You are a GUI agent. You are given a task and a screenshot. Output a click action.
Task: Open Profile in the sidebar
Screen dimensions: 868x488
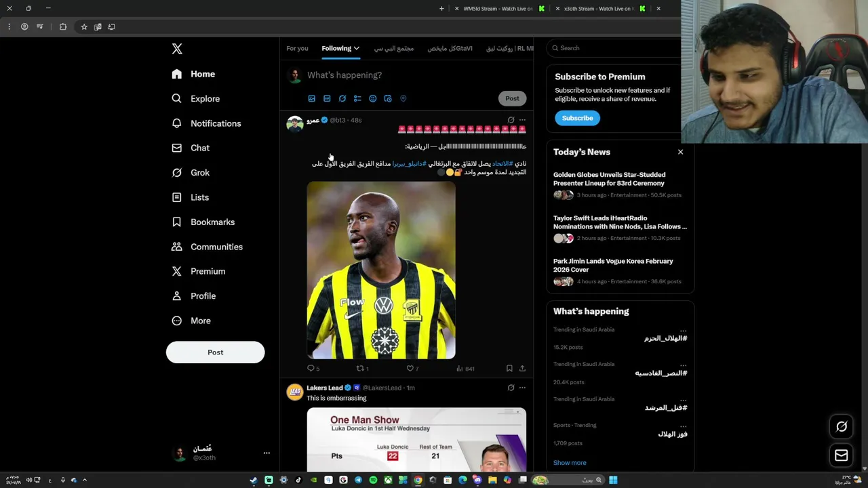[194, 296]
